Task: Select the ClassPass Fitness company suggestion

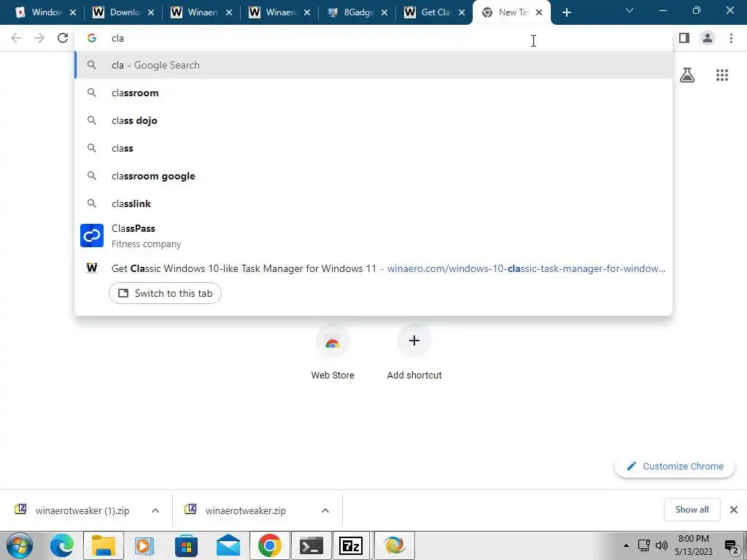Action: 373,236
